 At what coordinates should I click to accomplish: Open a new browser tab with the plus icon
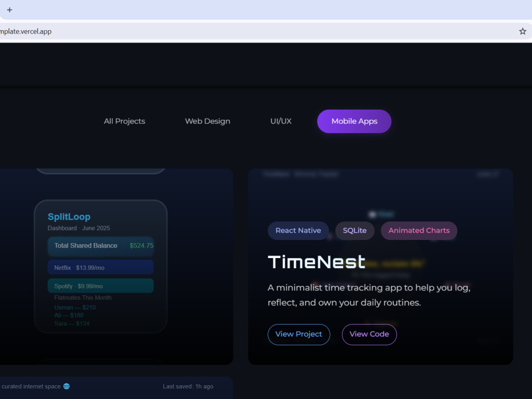[10, 10]
